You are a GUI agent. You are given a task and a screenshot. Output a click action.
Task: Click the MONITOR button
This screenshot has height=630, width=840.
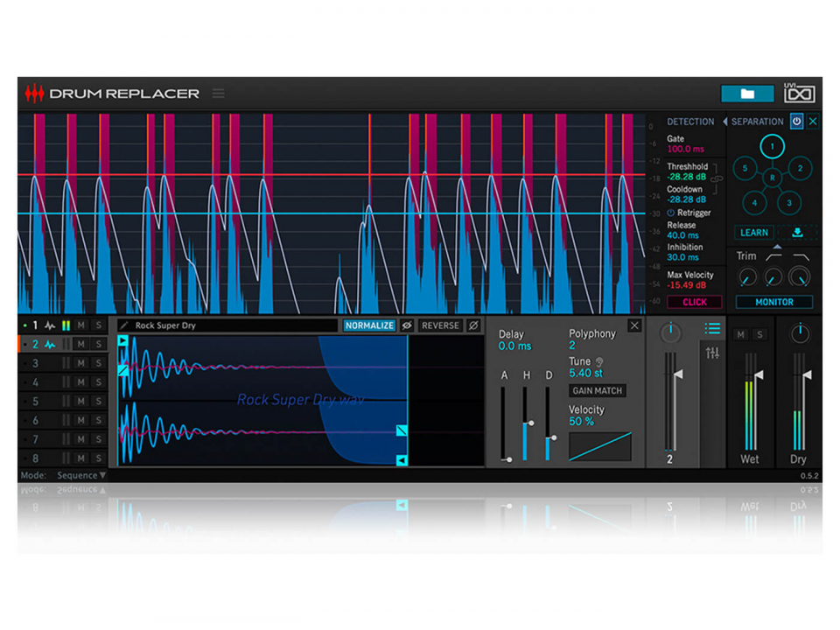click(774, 302)
